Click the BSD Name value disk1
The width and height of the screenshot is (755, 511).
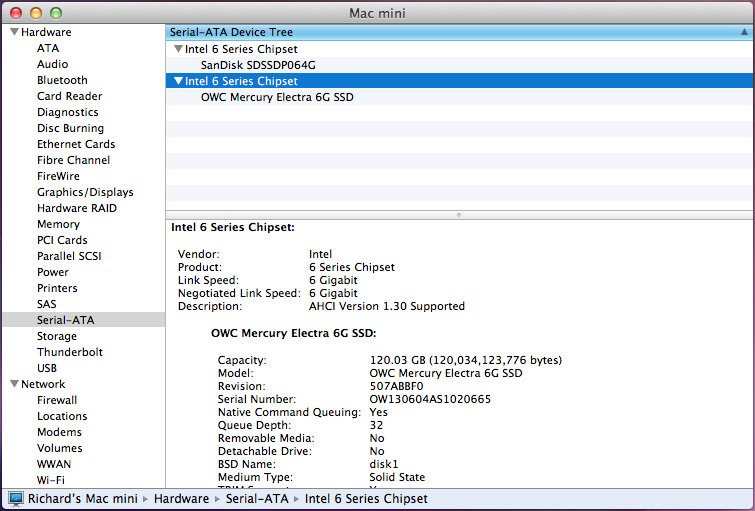[384, 464]
